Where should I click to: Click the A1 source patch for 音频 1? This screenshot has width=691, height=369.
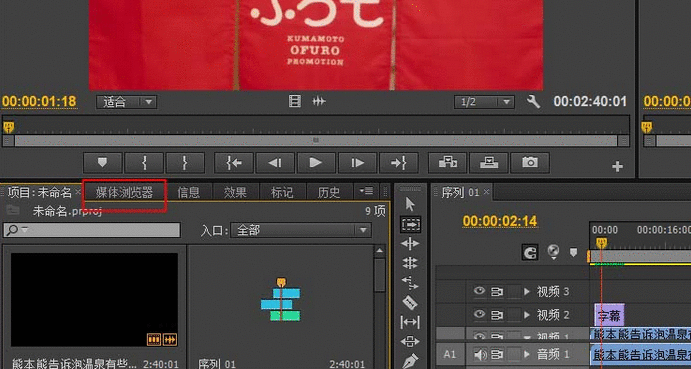[x=450, y=354]
